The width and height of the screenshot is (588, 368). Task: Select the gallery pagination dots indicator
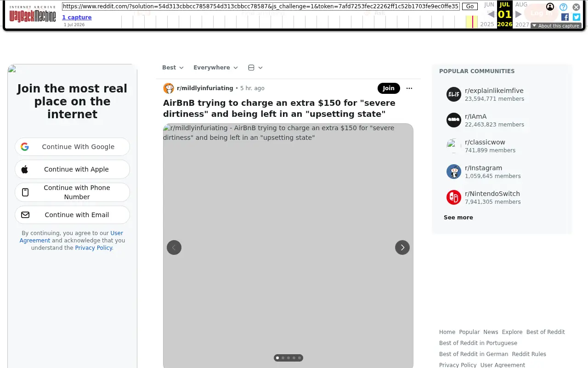click(x=288, y=358)
